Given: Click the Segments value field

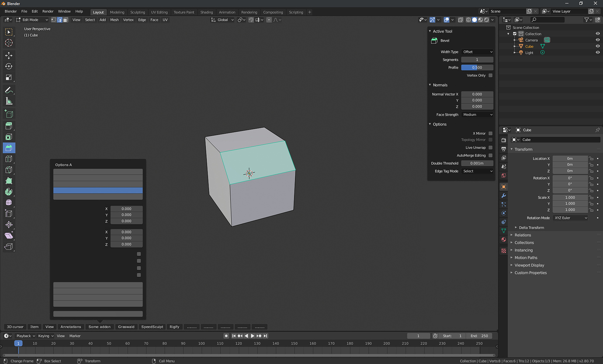Looking at the screenshot, I should tap(477, 60).
